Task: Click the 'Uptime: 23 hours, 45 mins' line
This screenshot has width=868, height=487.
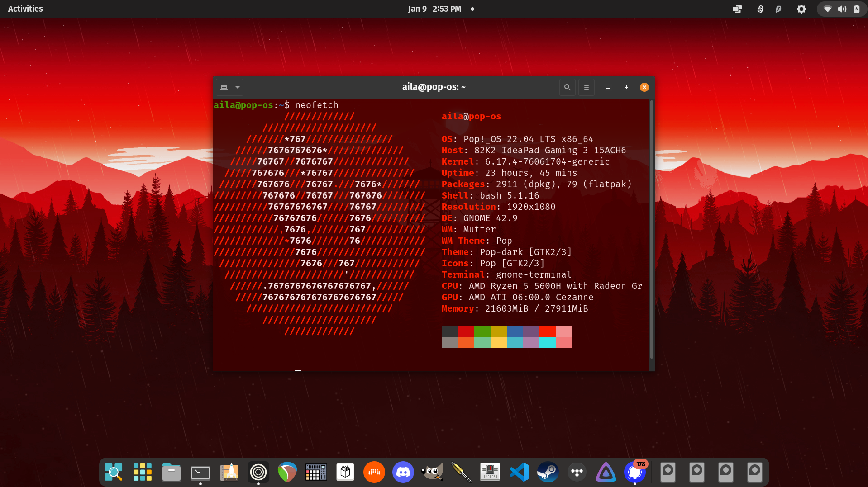Action: pos(510,173)
